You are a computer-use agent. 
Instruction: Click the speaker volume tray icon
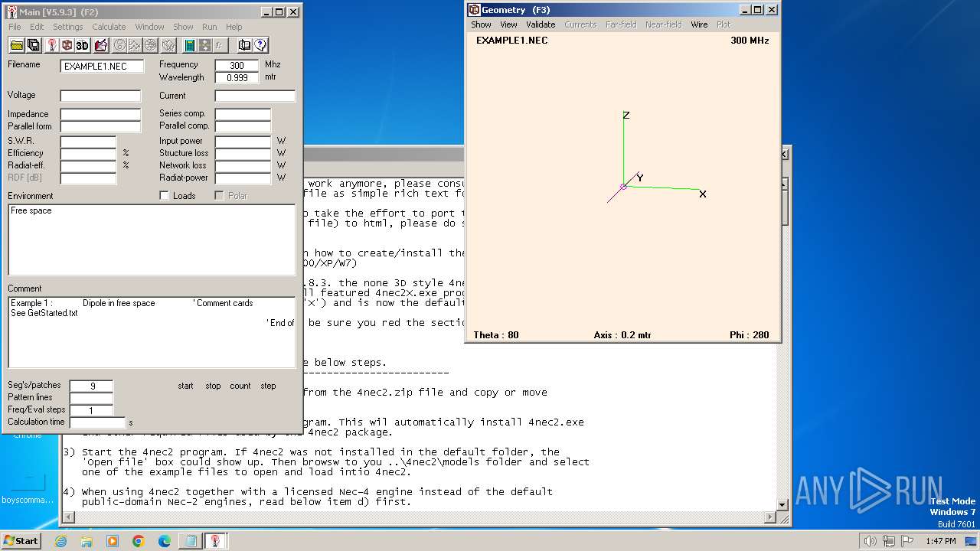click(x=870, y=541)
